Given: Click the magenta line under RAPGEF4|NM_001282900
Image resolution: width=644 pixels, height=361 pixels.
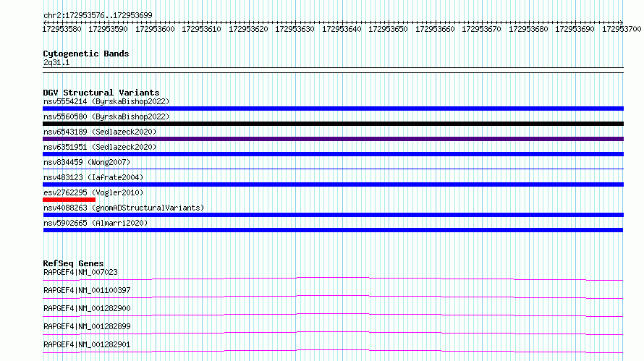Looking at the screenshot, I should pyautogui.click(x=333, y=315).
